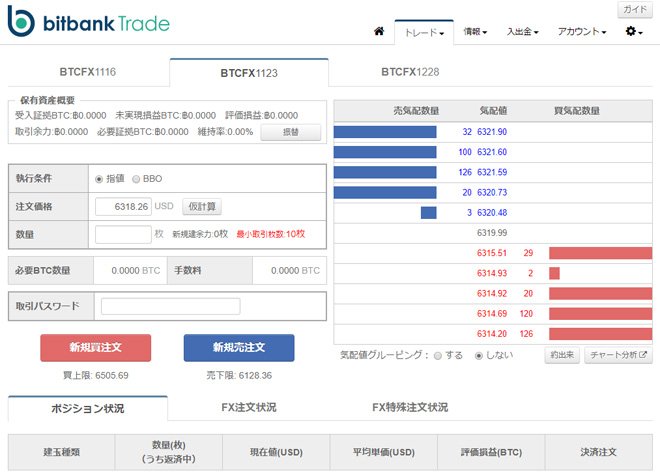
Task: Click ask price 6321.60
Action: tap(492, 152)
